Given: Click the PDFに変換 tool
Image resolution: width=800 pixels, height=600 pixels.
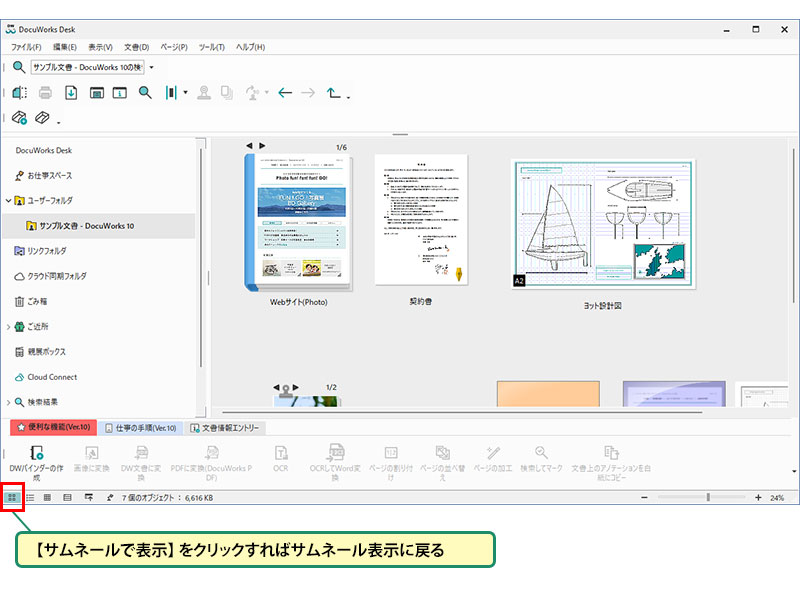Looking at the screenshot, I should 211,463.
